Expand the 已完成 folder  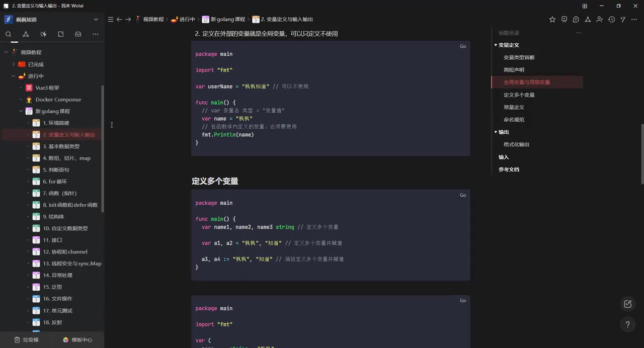tap(14, 64)
